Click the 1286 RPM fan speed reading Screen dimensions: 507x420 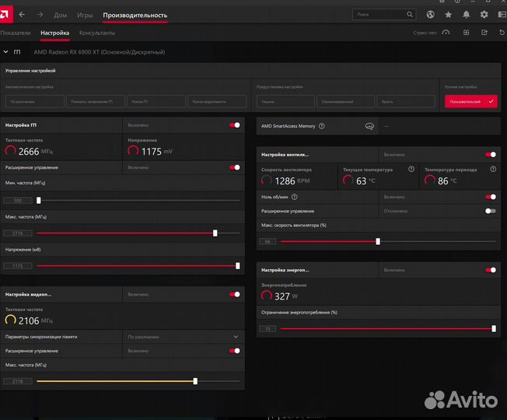coord(285,180)
